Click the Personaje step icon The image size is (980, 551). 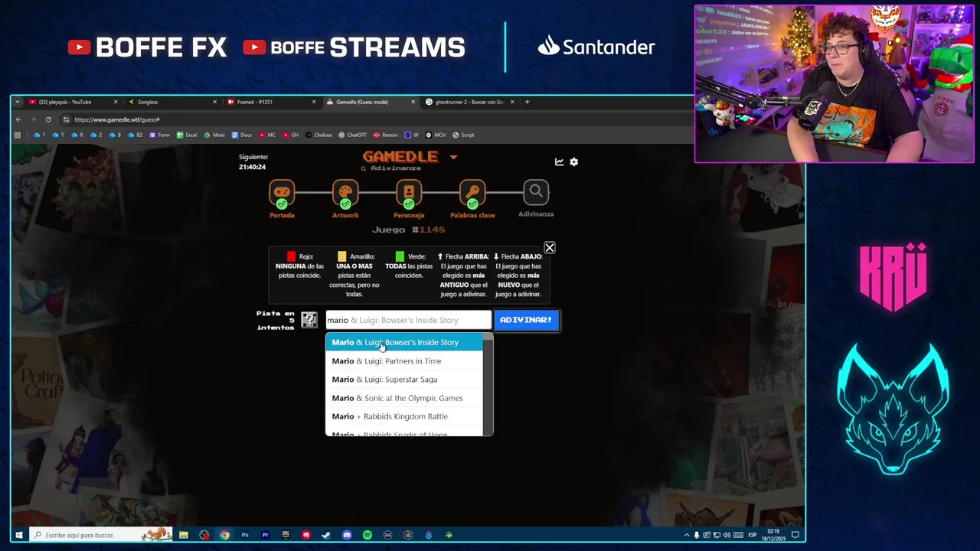pos(409,192)
